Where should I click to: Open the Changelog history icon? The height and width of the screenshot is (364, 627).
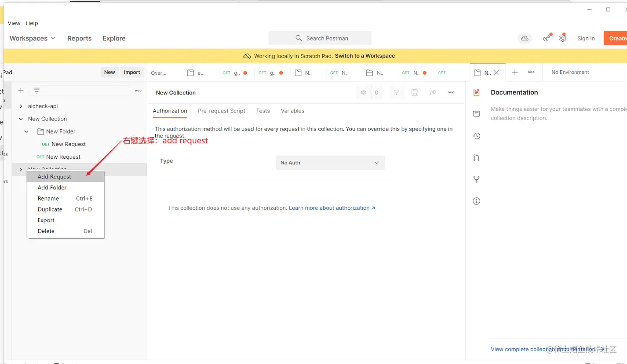[476, 136]
